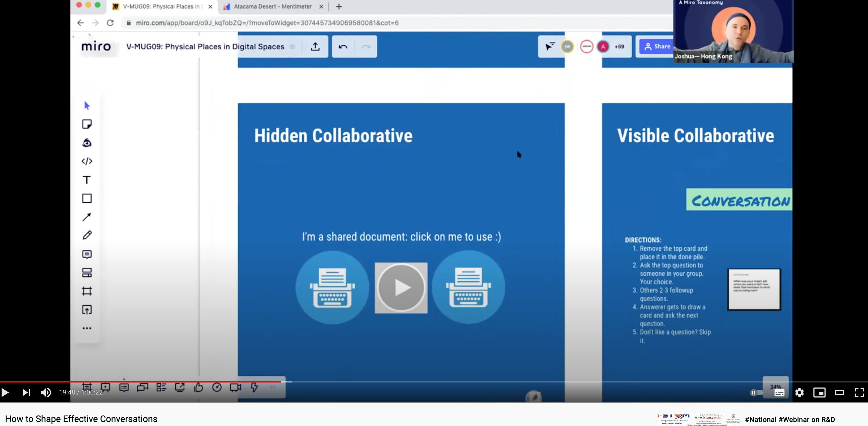868x426 pixels.
Task: Click the red minus collaborator avatar
Action: pyautogui.click(x=587, y=46)
